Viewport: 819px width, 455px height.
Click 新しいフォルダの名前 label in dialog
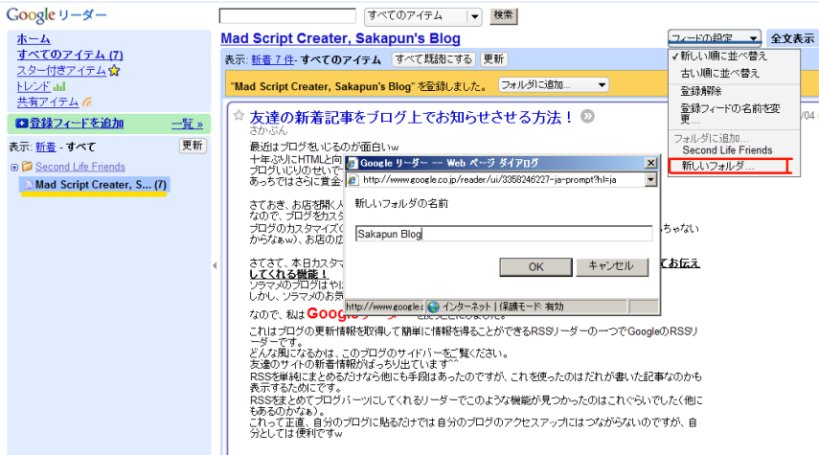coord(401,204)
